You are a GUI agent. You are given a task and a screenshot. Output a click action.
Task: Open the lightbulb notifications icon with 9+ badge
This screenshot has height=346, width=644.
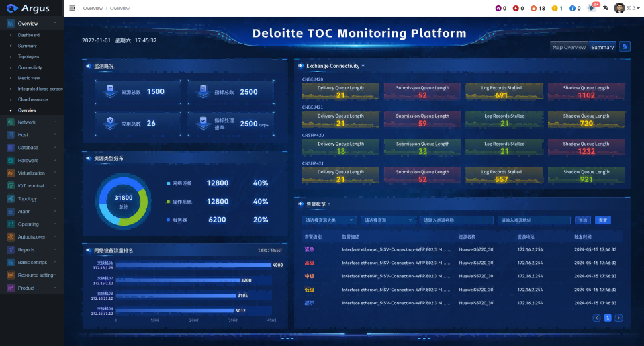[592, 8]
